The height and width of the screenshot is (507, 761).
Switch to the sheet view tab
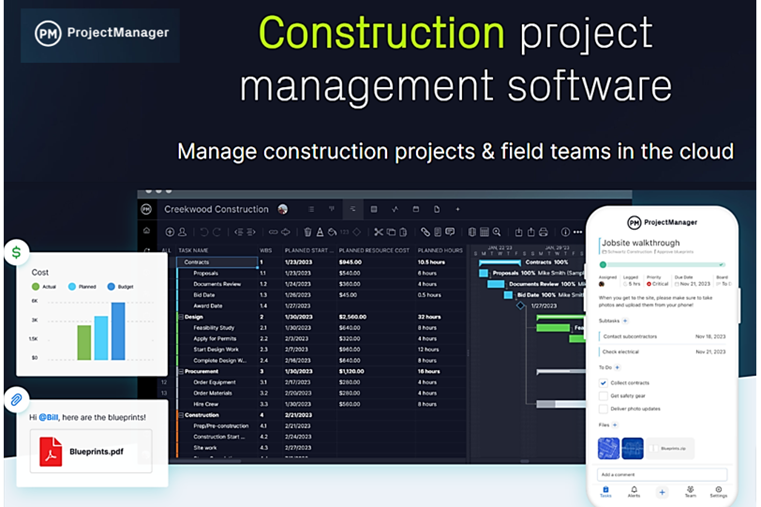374,209
